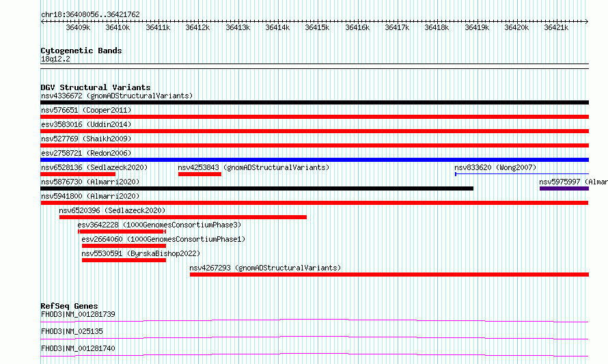Click the 36414k ruler tick label

tap(277, 27)
